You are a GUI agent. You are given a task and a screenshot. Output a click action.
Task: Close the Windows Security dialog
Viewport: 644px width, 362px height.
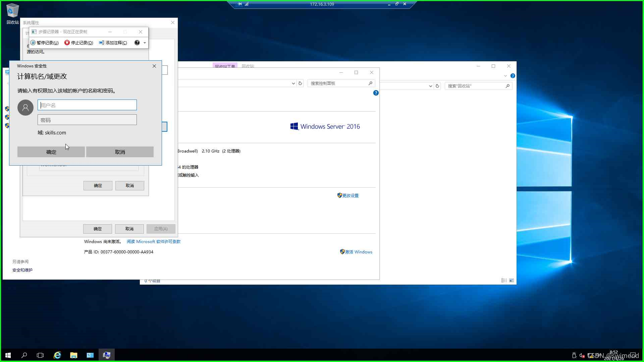click(154, 66)
